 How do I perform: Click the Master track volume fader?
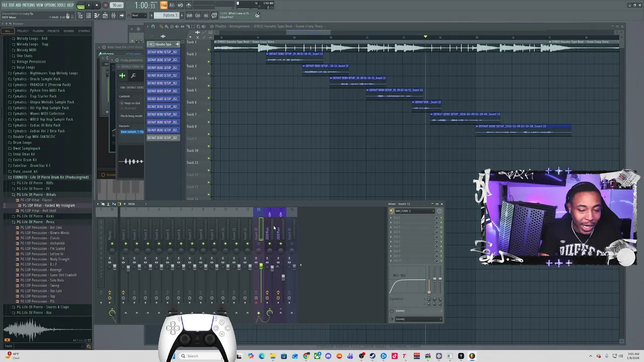pos(115,267)
